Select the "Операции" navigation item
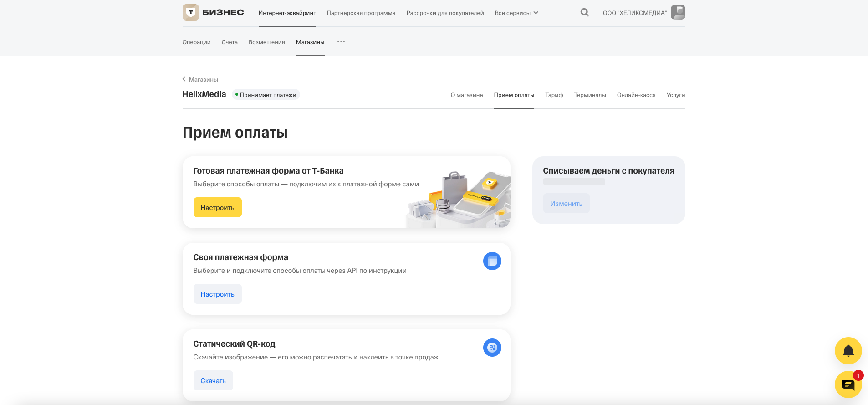Screen dimensions: 868x405 pos(196,42)
